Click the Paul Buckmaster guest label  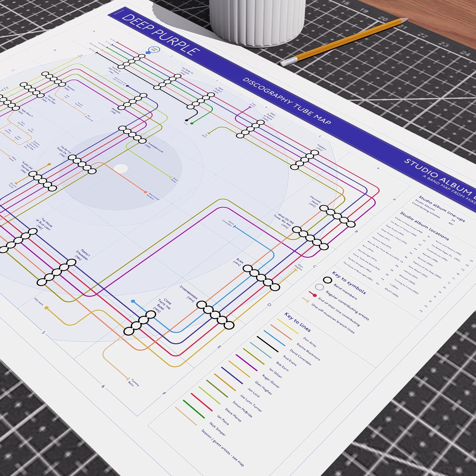click(x=89, y=118)
